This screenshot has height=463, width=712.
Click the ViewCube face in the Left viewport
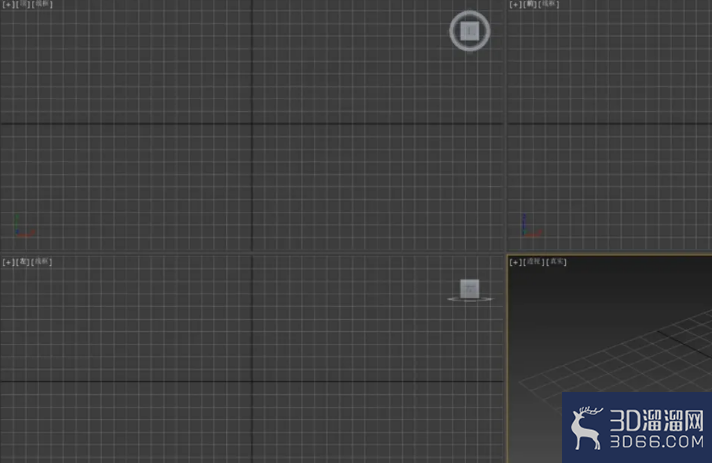pos(470,289)
